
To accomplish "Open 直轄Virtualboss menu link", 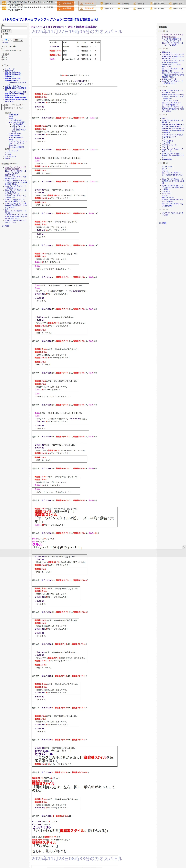I will [x=12, y=96].
